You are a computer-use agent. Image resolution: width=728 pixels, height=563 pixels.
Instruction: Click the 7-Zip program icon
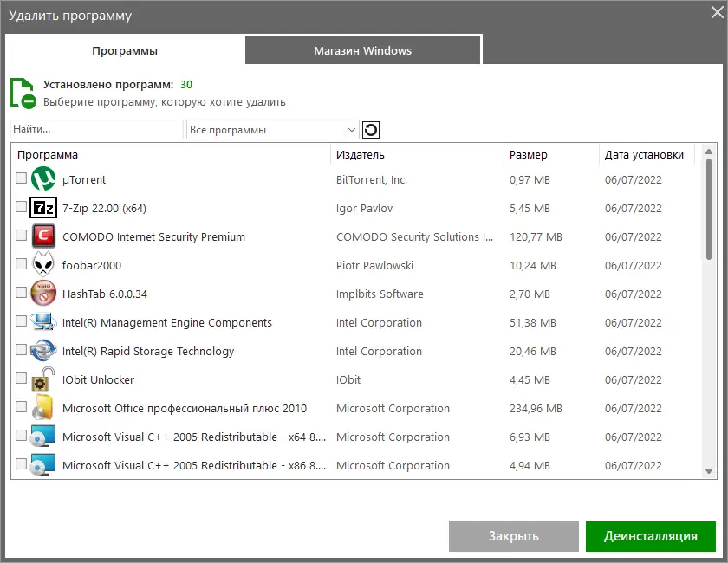point(43,208)
